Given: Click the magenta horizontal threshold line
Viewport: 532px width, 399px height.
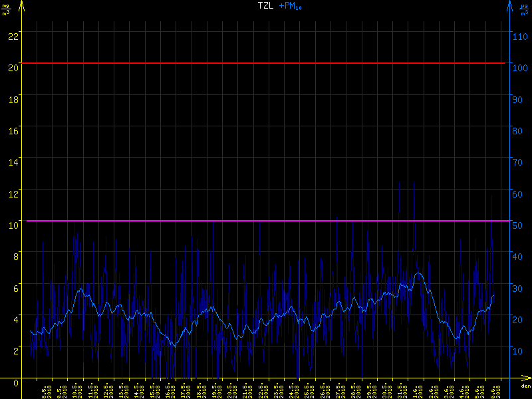Looking at the screenshot, I should pos(266,220).
